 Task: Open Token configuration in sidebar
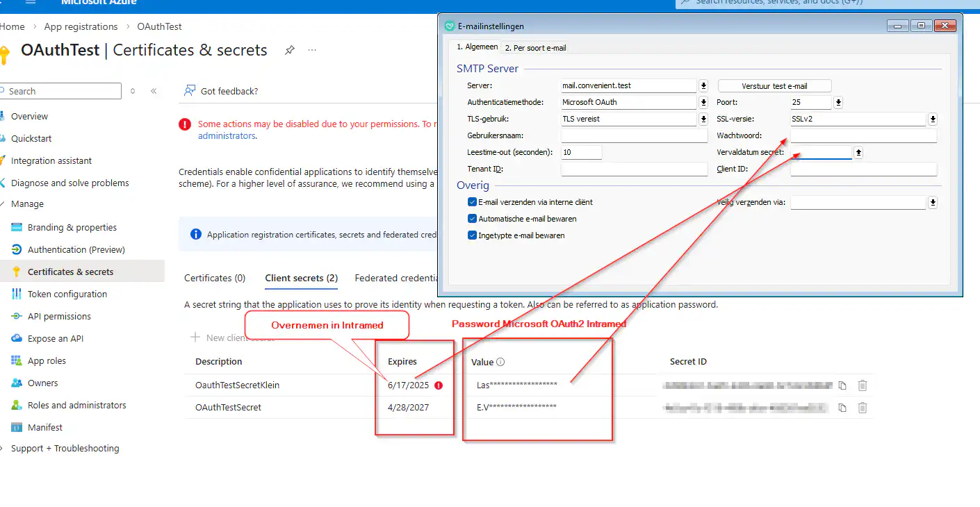67,294
